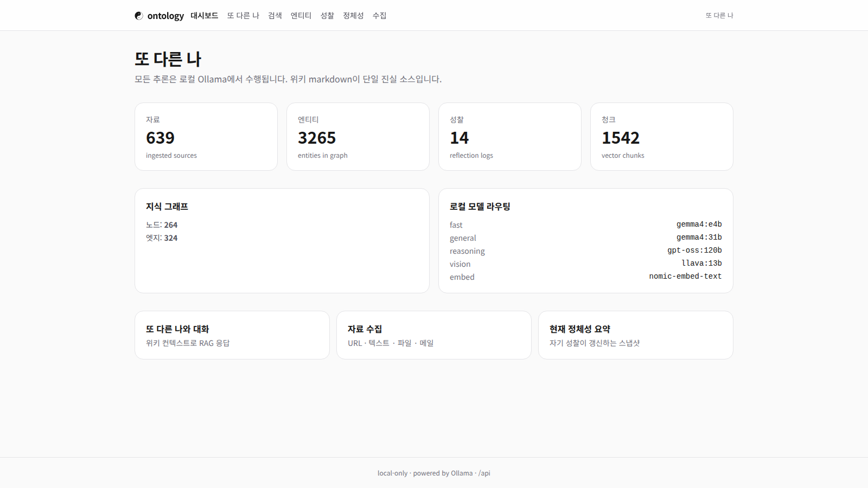This screenshot has width=868, height=488.
Task: Select the reasoning model gpt-oss:120b
Action: coord(694,251)
